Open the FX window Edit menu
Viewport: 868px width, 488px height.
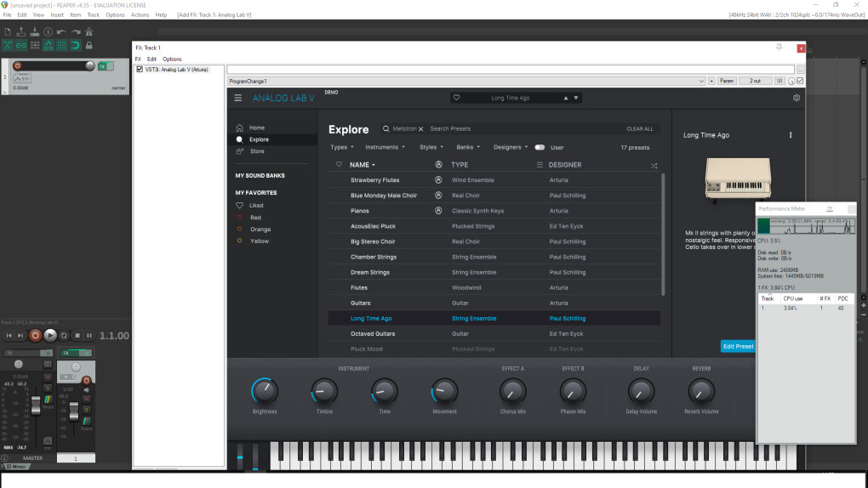[151, 60]
